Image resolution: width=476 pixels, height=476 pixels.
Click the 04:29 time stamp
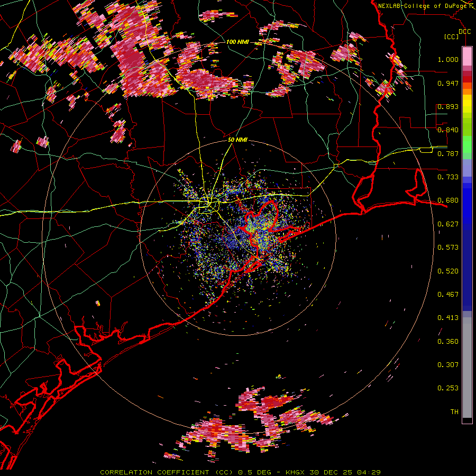(x=369, y=472)
